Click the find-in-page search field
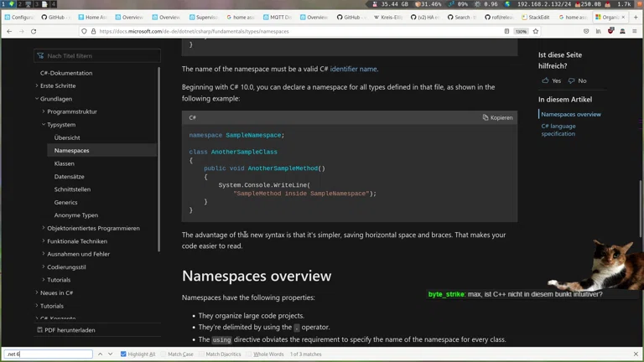 point(49,354)
